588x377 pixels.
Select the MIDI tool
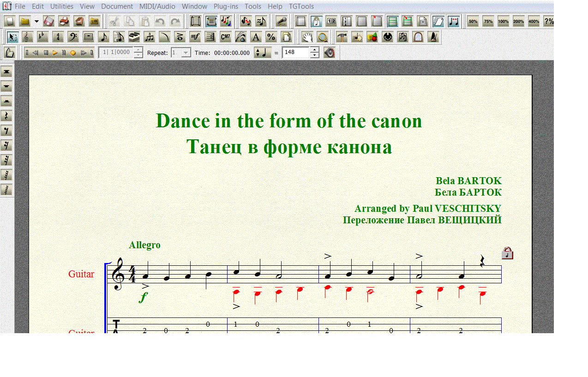click(387, 37)
